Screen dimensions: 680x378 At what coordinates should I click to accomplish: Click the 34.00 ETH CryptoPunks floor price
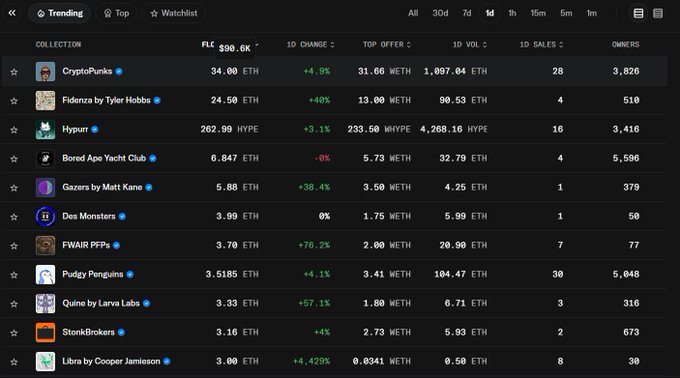(235, 71)
